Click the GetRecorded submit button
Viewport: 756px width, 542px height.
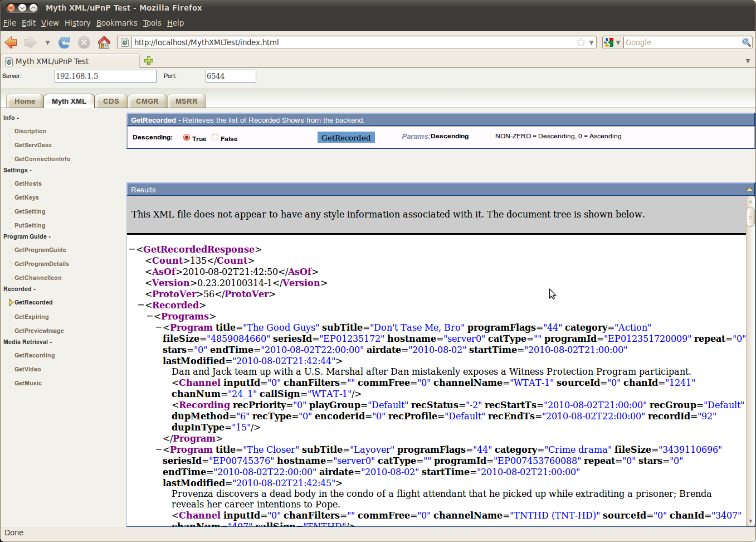tap(346, 137)
